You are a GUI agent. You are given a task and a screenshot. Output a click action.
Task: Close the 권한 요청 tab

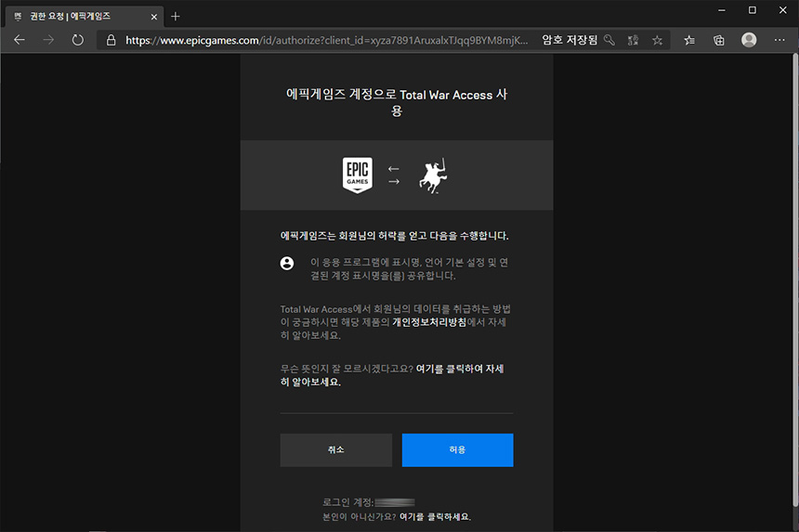[x=154, y=17]
